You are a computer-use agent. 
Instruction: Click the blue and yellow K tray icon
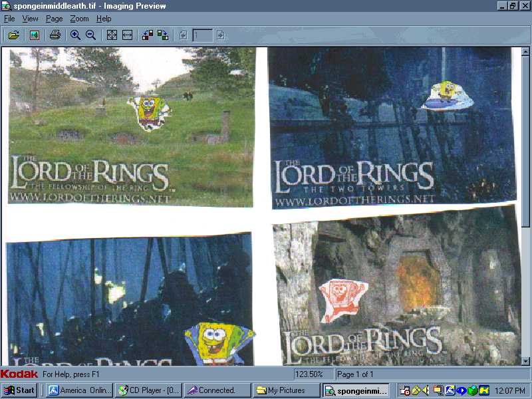coord(484,391)
